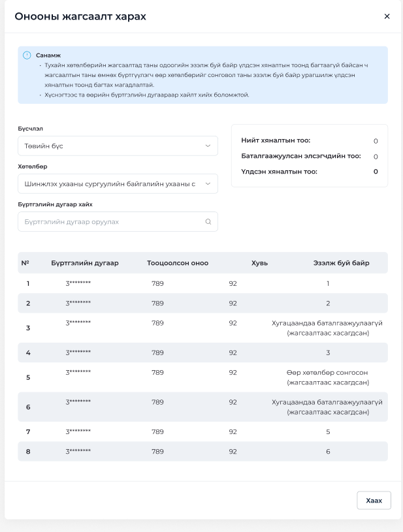Viewport: 403px width, 532px height.
Task: Click the Бүртгэлийн дугаар column header
Action: 85,263
